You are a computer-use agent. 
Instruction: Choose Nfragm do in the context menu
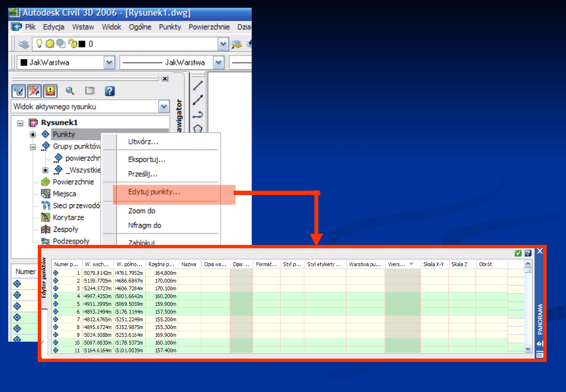(145, 225)
